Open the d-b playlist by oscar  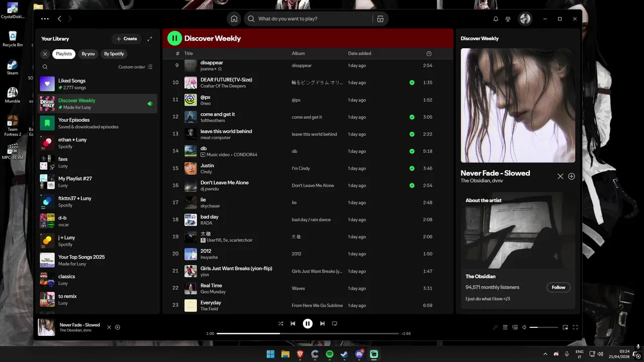[98, 221]
